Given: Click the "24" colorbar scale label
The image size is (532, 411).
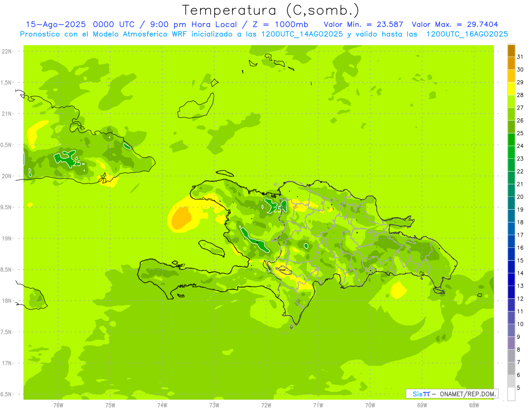Looking at the screenshot, I should (x=520, y=145).
